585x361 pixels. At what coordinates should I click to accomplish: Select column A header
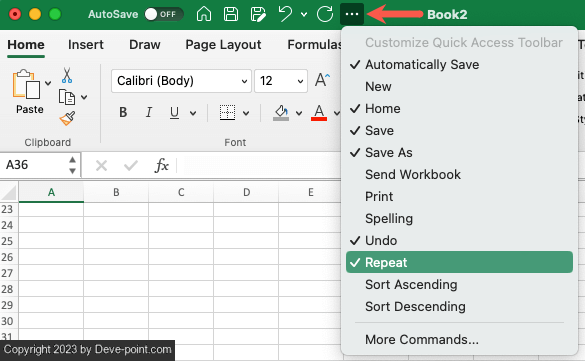[51, 192]
